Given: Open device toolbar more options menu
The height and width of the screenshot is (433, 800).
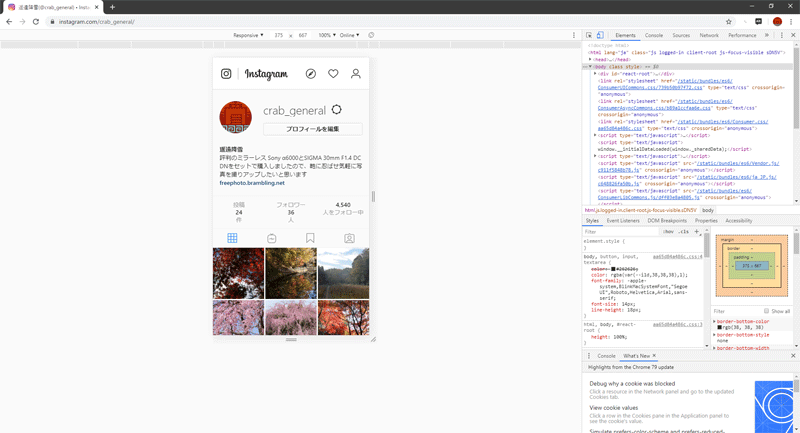Looking at the screenshot, I should click(573, 35).
